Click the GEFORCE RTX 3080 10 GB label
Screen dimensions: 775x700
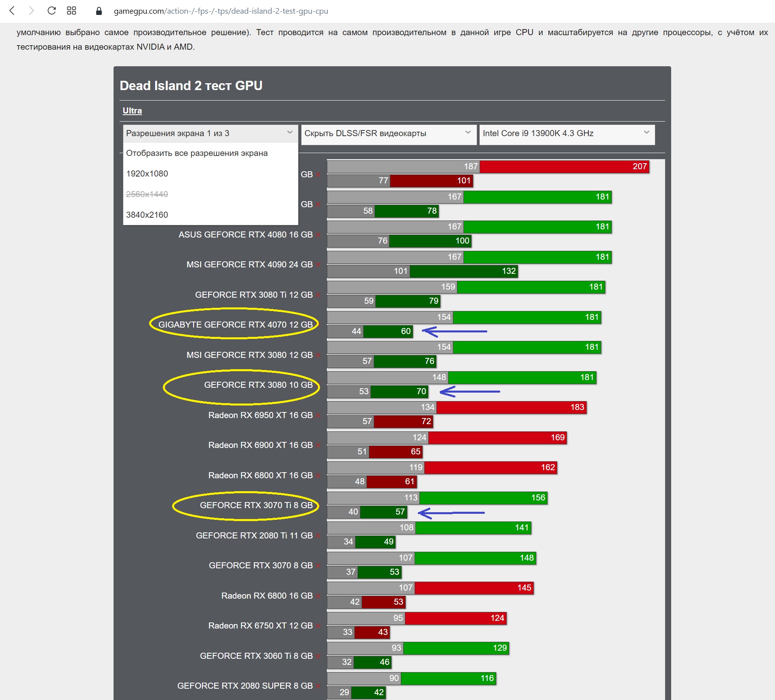258,385
